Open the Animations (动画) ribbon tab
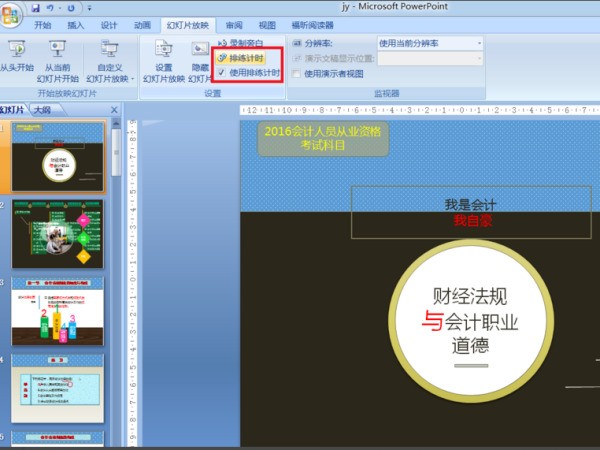 [142, 25]
